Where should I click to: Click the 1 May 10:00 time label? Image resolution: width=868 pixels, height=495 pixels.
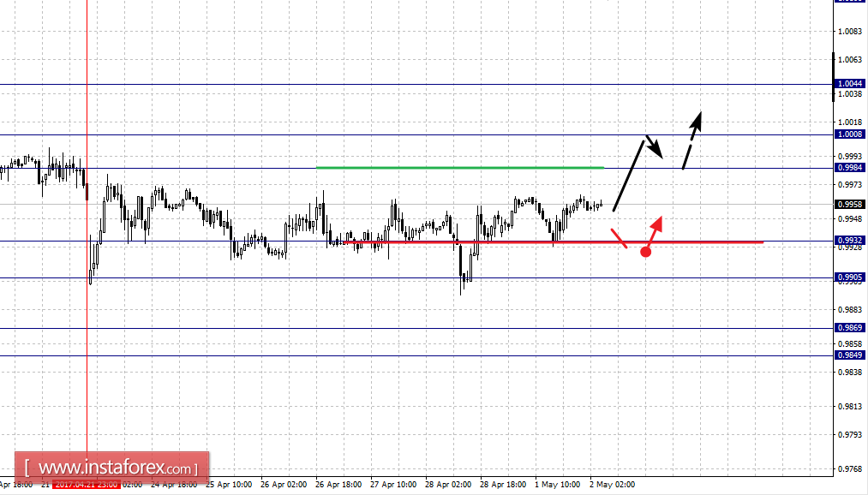(558, 485)
